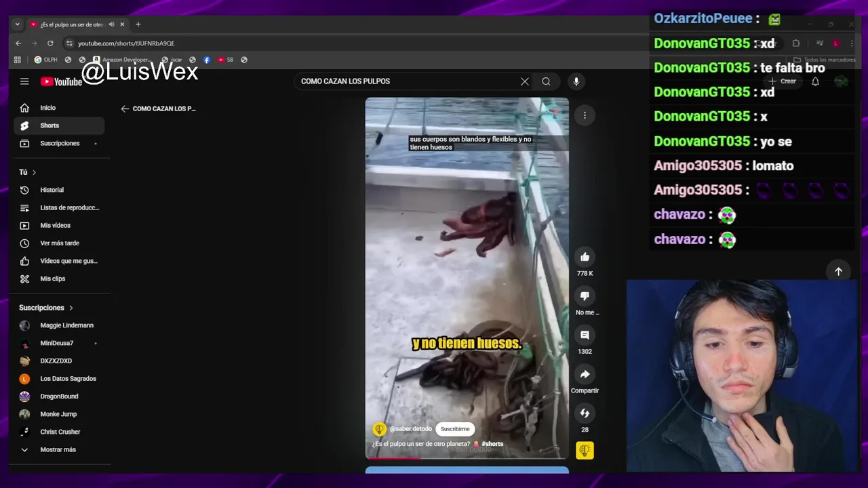Click the Crear button
This screenshot has height=488, width=868.
(782, 81)
